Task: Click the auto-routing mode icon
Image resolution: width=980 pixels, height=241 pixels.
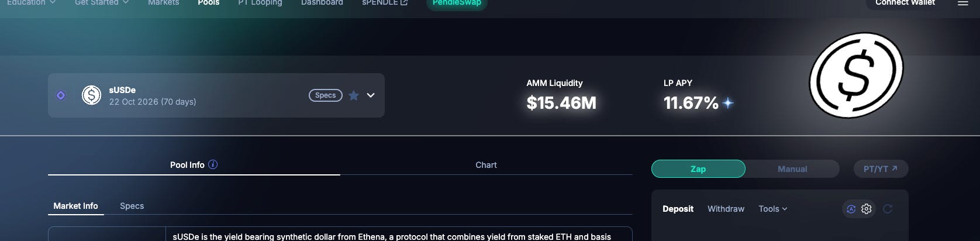Action: [851, 209]
